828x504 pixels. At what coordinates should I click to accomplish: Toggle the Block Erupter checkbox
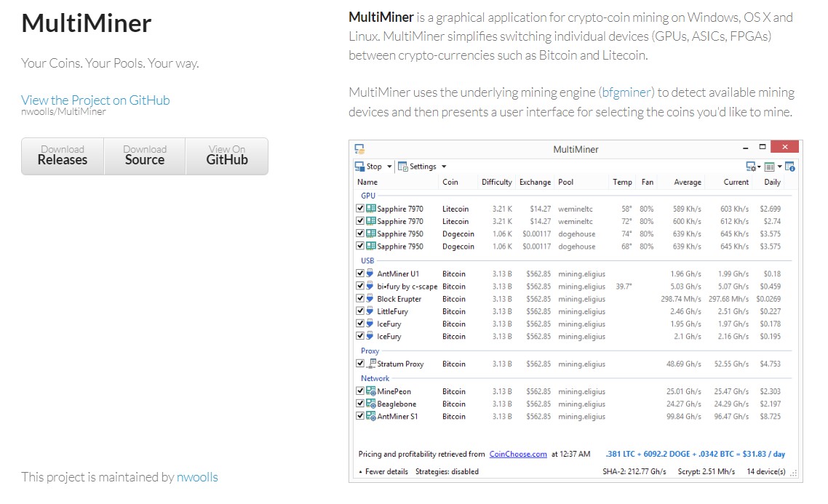(360, 298)
